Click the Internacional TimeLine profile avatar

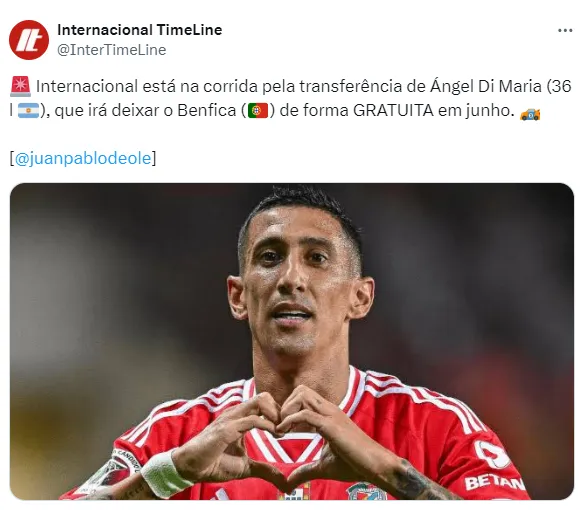click(29, 40)
